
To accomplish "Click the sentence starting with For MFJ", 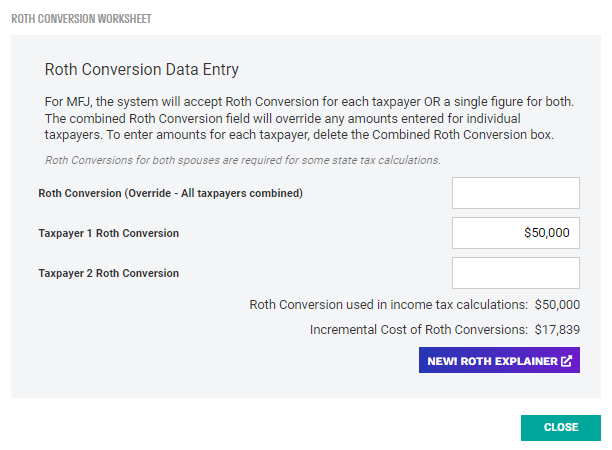I will pos(309,102).
